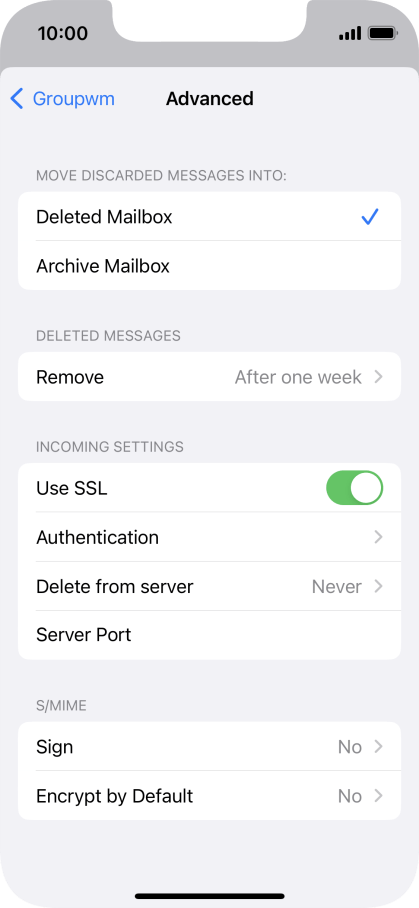Click the 10:00 clock in status bar
The height and width of the screenshot is (908, 419).
tap(63, 33)
